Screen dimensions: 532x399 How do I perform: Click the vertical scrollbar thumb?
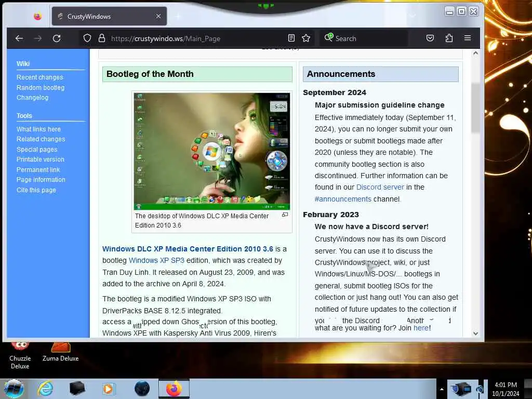475,108
